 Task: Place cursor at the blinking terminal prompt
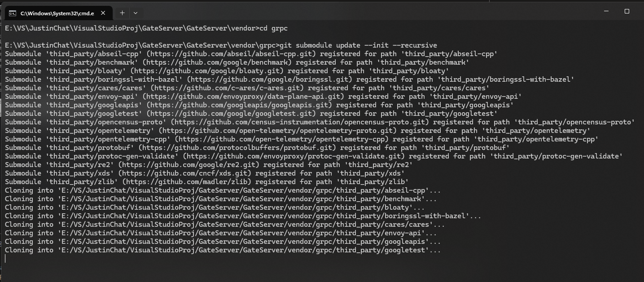click(5, 258)
